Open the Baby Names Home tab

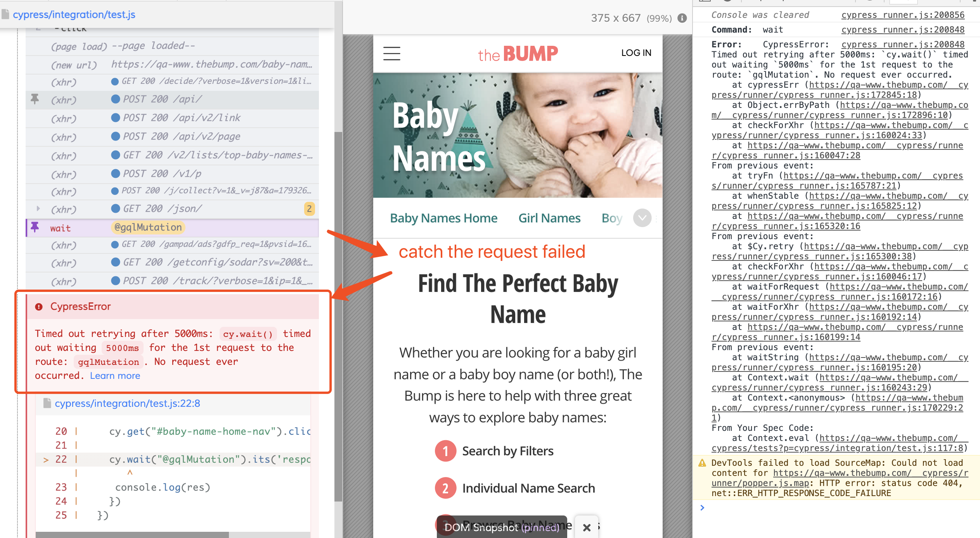pos(443,218)
